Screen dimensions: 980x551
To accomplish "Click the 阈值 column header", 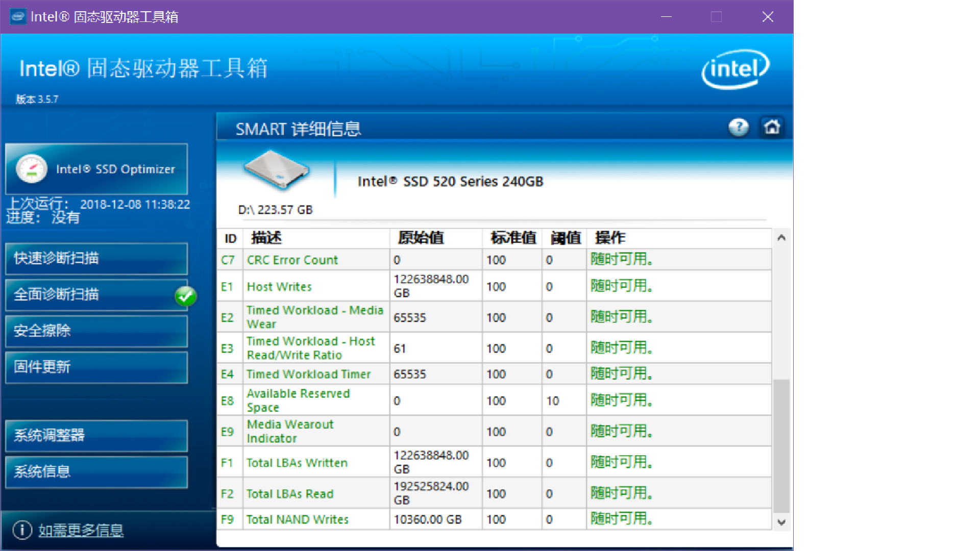I will pos(565,238).
